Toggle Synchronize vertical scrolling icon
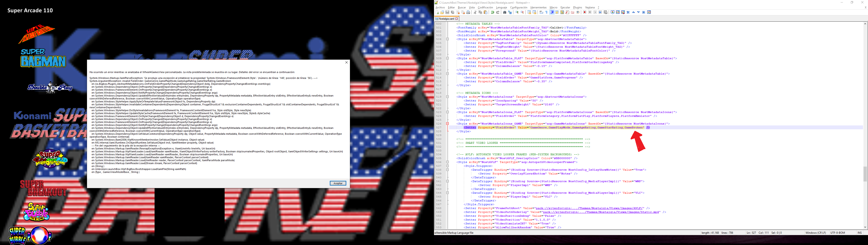This screenshot has height=245, width=868. coord(529,12)
